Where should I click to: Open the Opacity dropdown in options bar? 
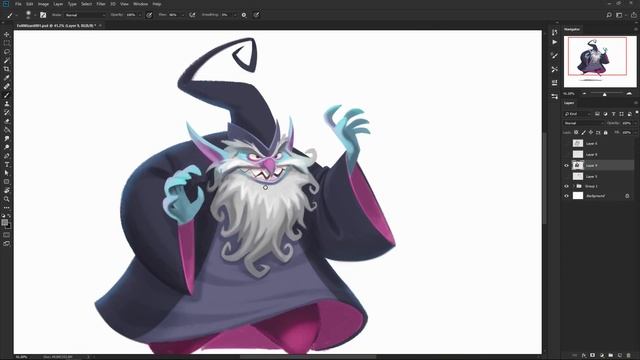point(140,15)
